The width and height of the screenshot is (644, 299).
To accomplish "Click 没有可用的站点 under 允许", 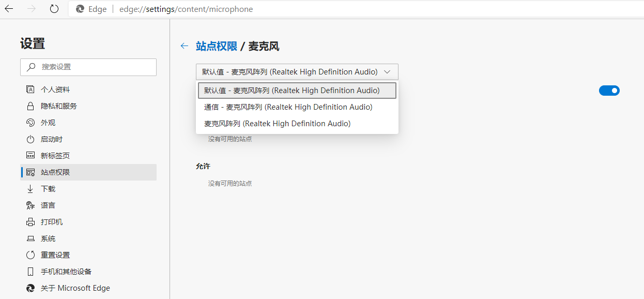I will click(x=230, y=184).
